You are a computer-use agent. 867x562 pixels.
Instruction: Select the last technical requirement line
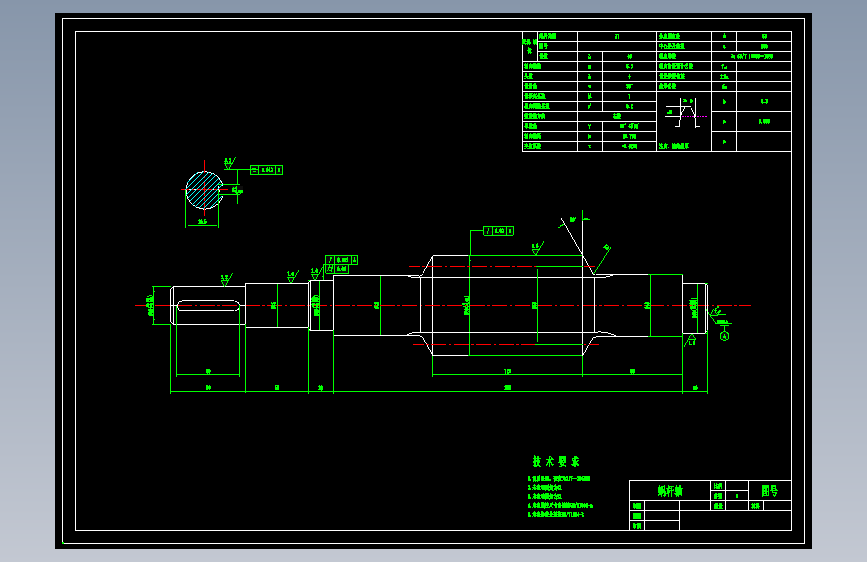556,514
